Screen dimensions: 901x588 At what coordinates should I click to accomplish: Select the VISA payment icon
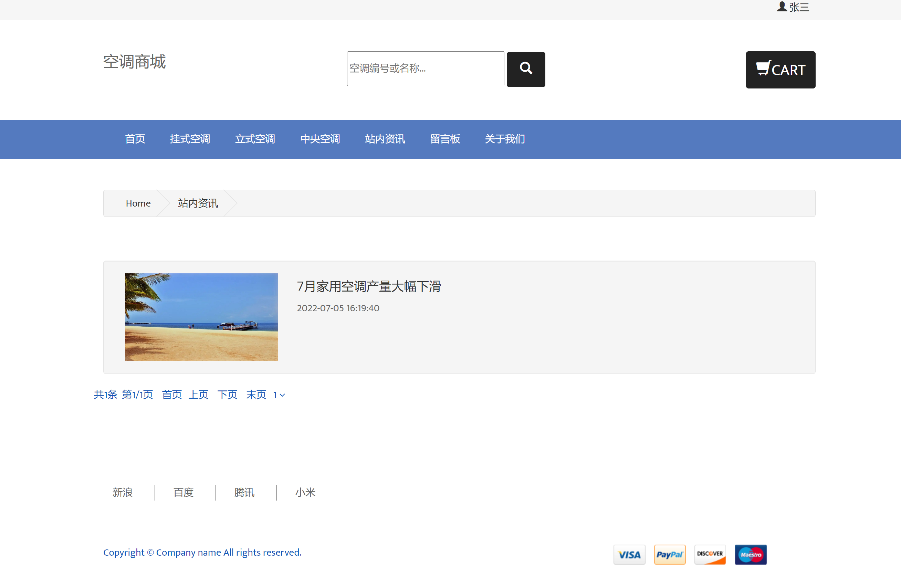629,554
